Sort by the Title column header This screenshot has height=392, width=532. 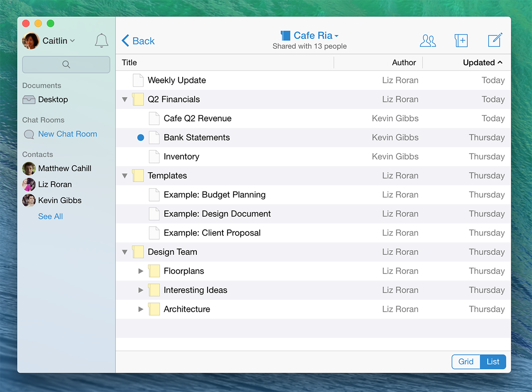pyautogui.click(x=129, y=62)
